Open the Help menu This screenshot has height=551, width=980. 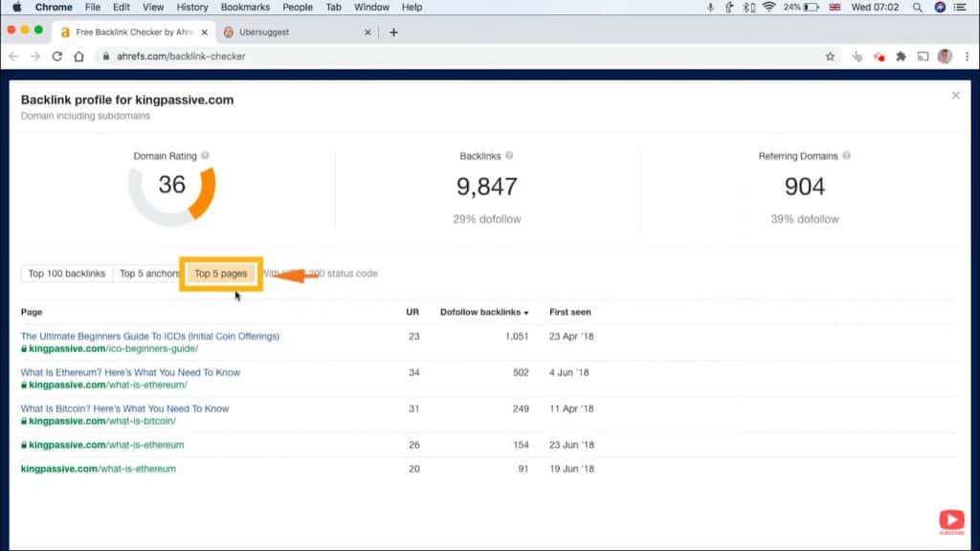point(412,8)
